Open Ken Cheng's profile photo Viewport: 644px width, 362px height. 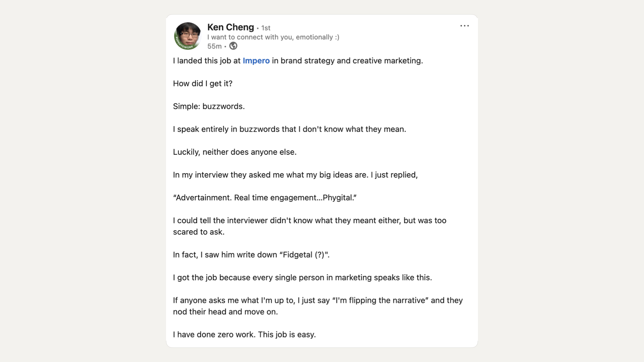pos(187,36)
